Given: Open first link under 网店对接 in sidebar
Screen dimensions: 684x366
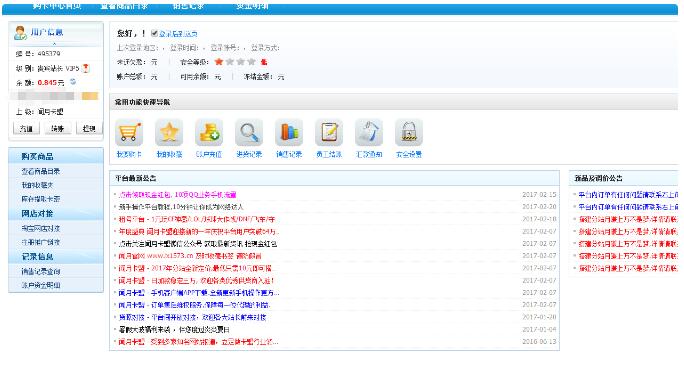Looking at the screenshot, I should [41, 229].
